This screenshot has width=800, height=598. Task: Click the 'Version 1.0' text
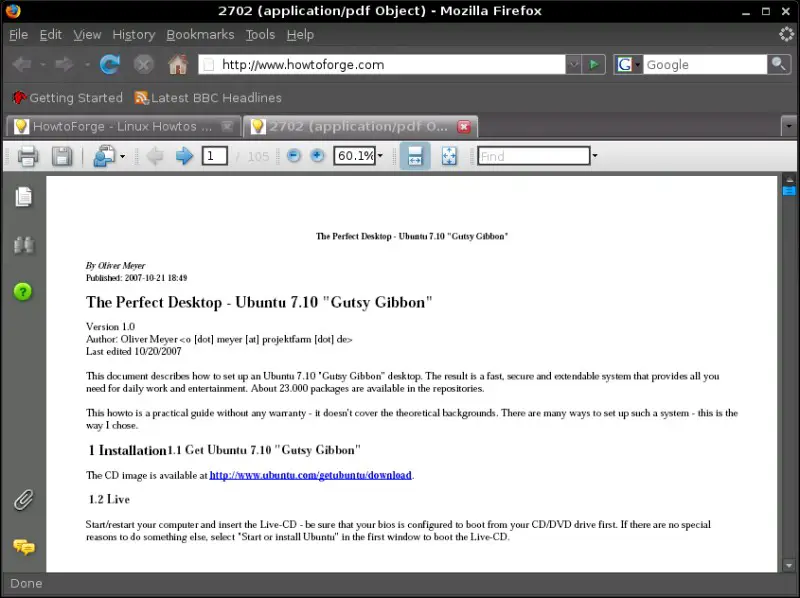coord(110,327)
